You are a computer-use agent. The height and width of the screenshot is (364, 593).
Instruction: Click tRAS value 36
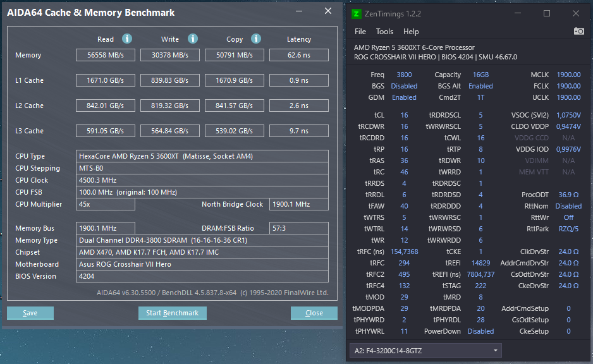[404, 161]
